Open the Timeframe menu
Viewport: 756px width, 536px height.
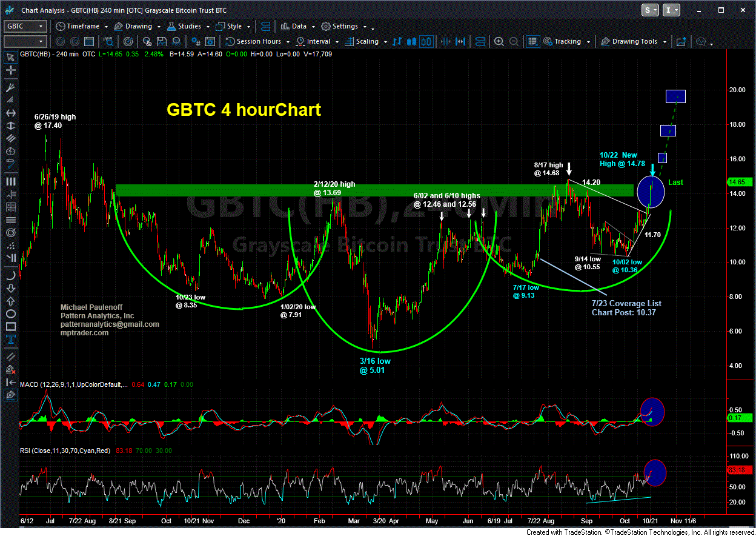click(x=77, y=26)
